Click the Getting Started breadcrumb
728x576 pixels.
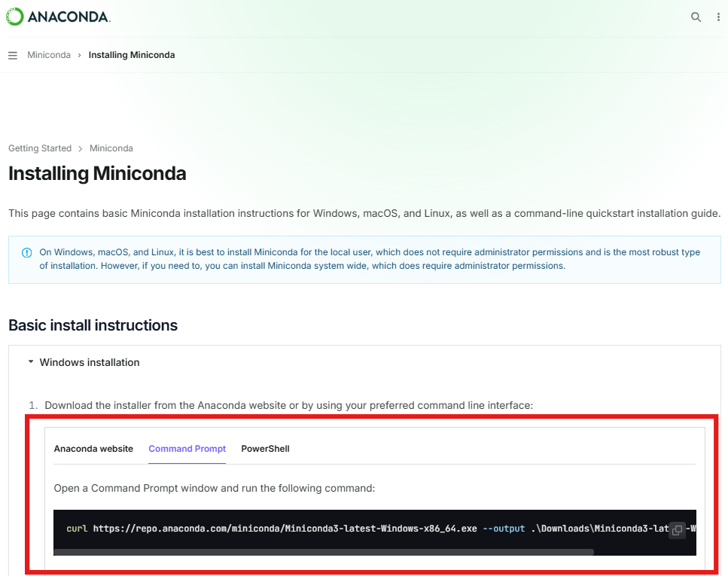40,148
